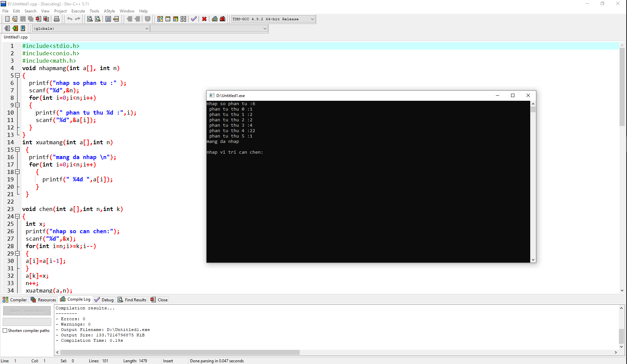Click the compile log horizontal scrollbar thumb
The height and width of the screenshot is (364, 627).
pos(180,352)
